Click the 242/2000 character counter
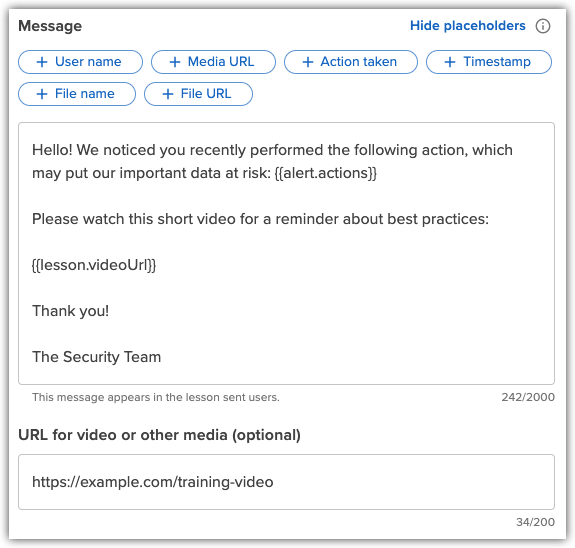 click(528, 397)
